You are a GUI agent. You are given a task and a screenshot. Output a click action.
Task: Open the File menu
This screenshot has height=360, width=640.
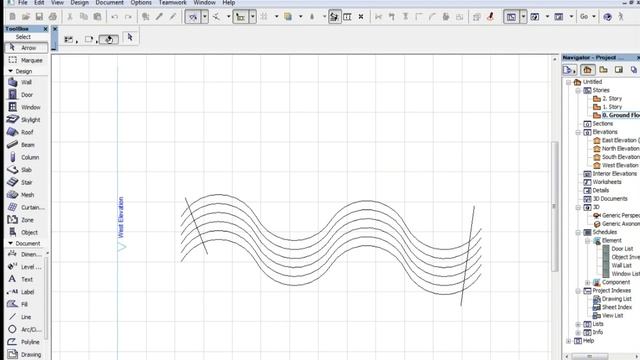(x=23, y=2)
